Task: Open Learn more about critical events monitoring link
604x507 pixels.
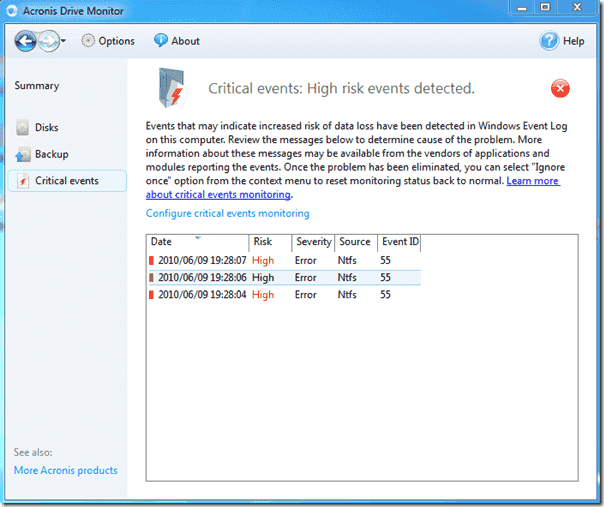Action: 533,181
